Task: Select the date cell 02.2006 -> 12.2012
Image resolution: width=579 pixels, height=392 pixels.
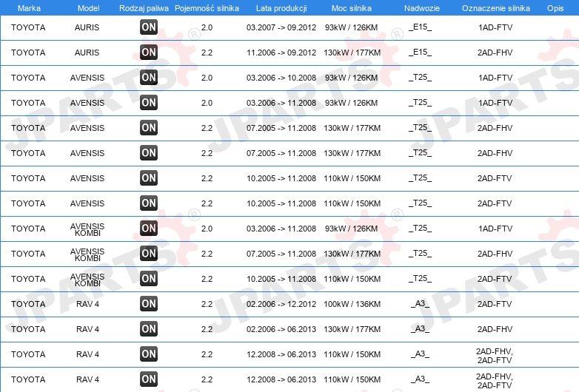Action: (281, 304)
